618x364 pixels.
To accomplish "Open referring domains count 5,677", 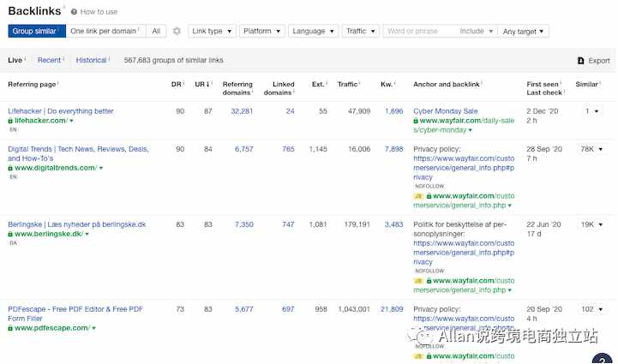I will (x=244, y=309).
